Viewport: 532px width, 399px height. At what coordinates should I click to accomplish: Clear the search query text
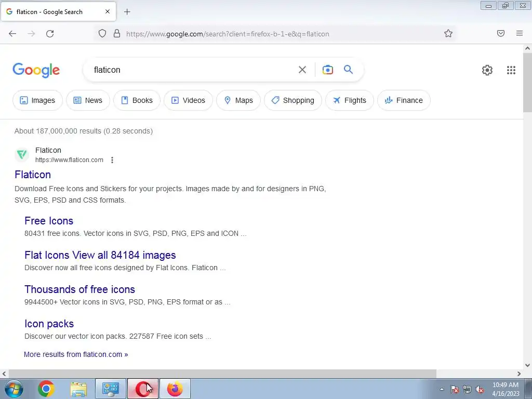(x=302, y=70)
